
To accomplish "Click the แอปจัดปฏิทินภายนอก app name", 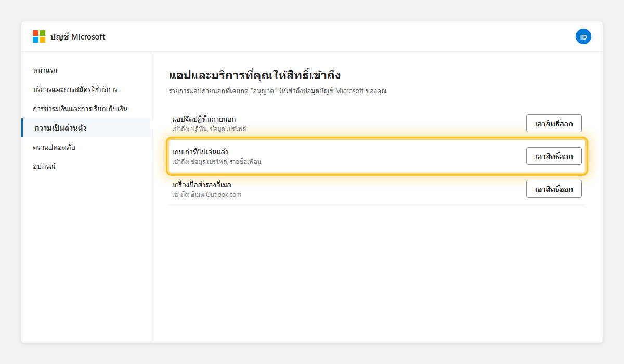I will click(x=204, y=119).
